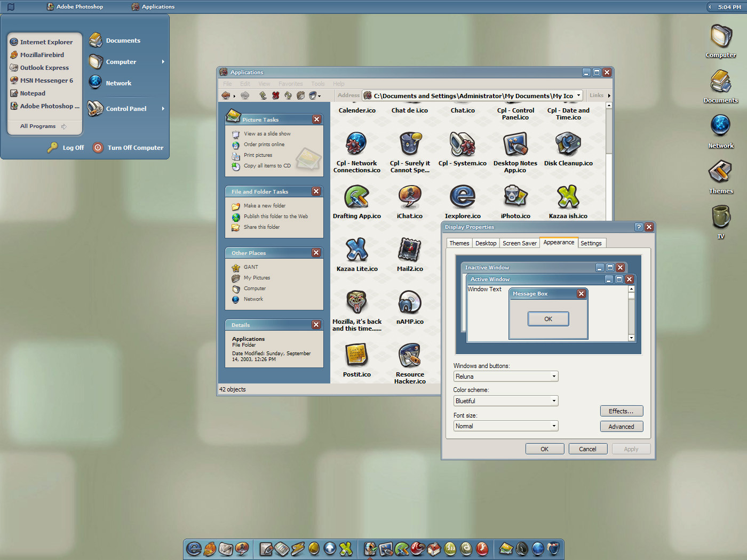Viewport: 747px width, 560px height.
Task: Click the Effects... button
Action: tap(621, 411)
